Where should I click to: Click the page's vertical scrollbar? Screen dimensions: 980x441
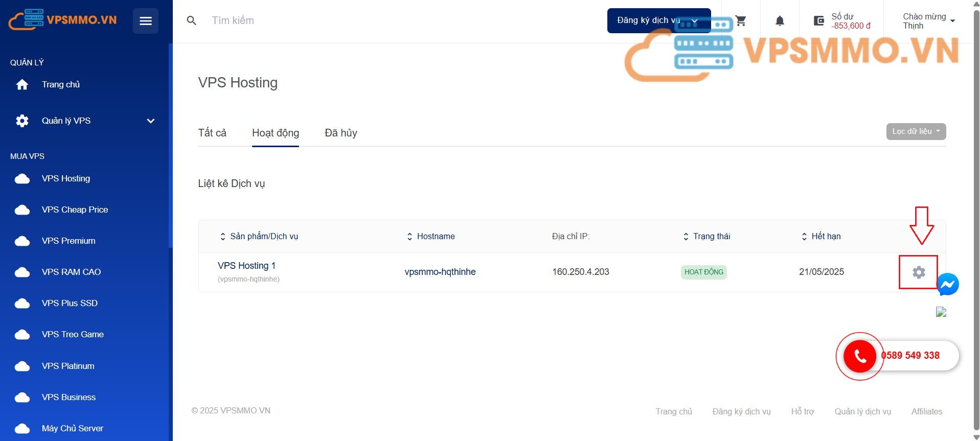976,220
